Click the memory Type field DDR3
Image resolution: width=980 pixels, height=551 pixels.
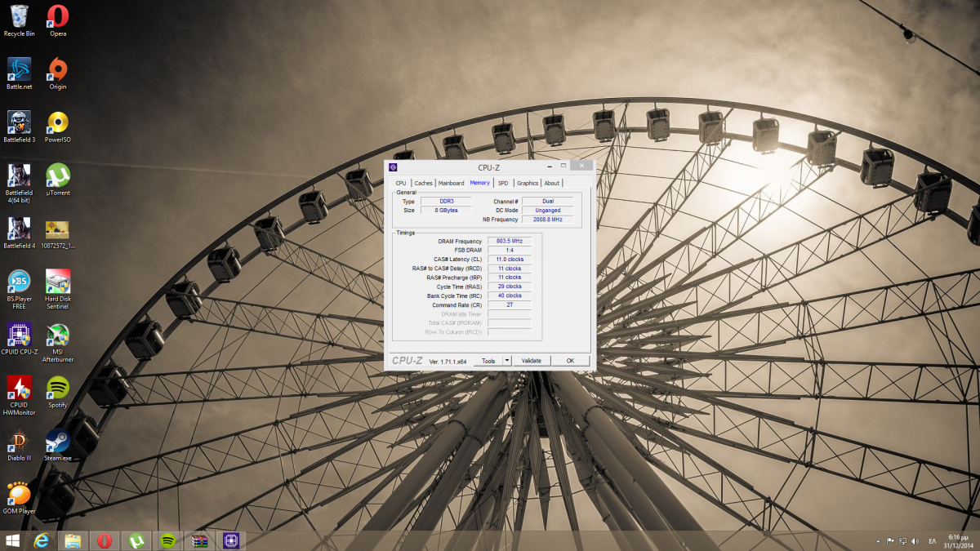(x=446, y=201)
